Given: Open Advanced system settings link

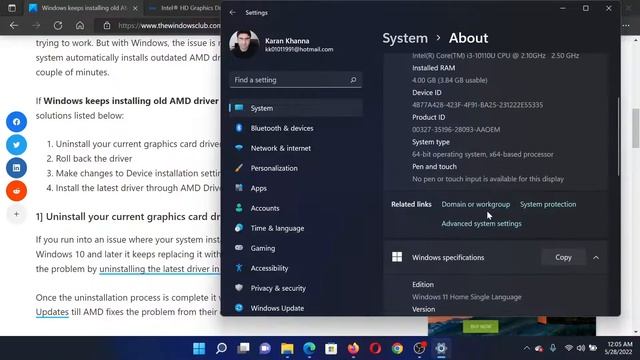Looking at the screenshot, I should [x=481, y=224].
